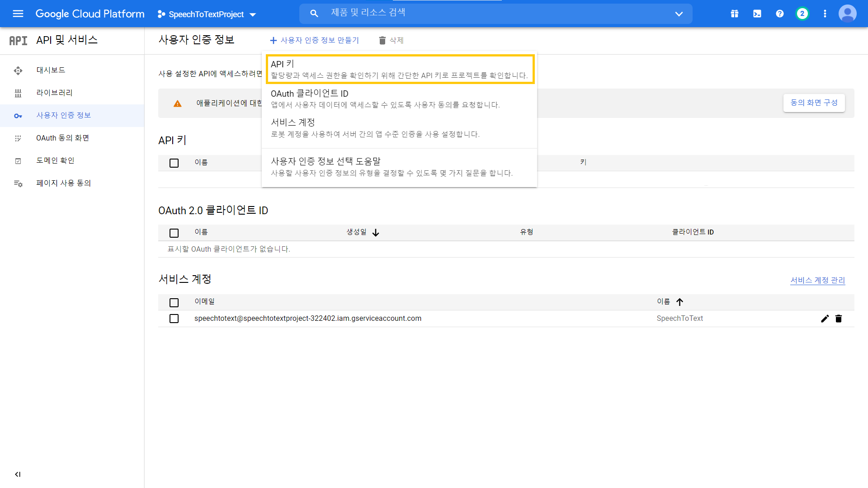Open the hamburger navigation menu
Screen dimensions: 868x488
[x=18, y=14]
